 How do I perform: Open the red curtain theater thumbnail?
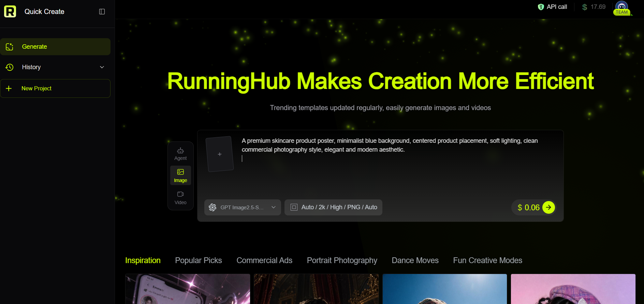point(316,289)
